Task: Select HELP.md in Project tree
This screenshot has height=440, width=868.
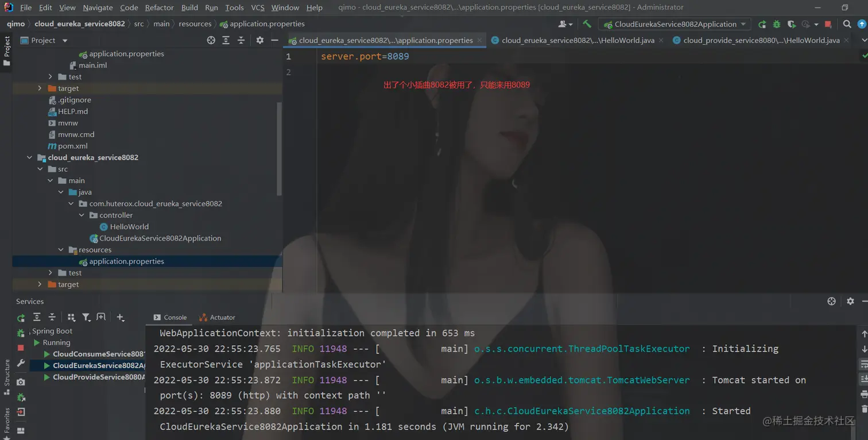Action: (72, 111)
